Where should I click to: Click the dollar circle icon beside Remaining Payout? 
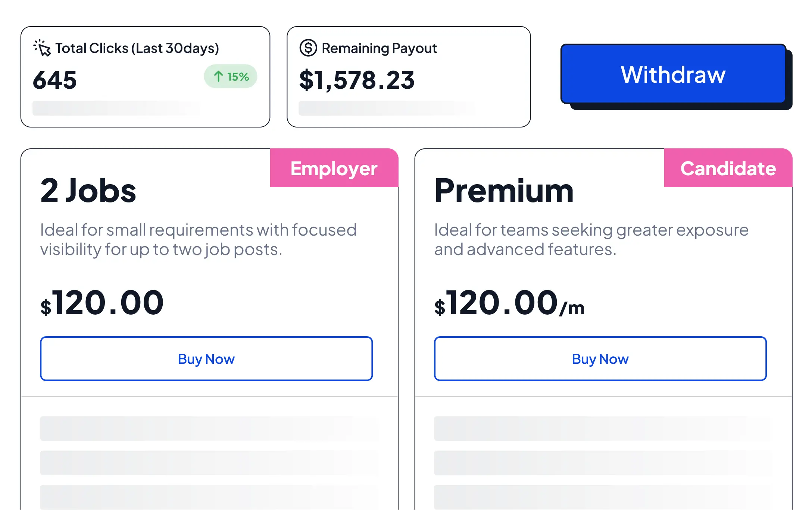[309, 48]
